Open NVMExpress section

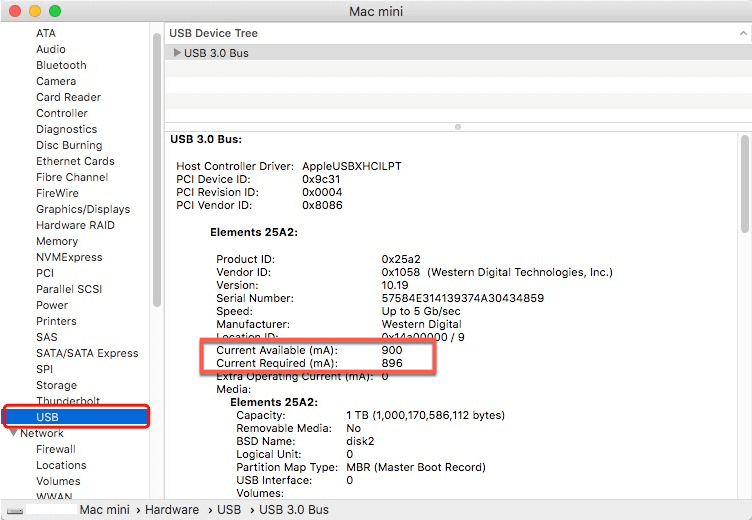point(69,257)
